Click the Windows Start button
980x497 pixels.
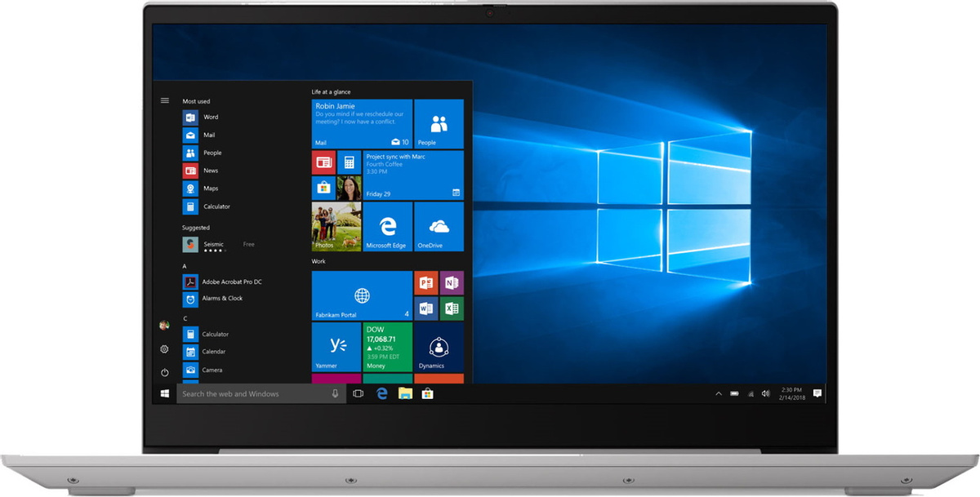pos(165,393)
